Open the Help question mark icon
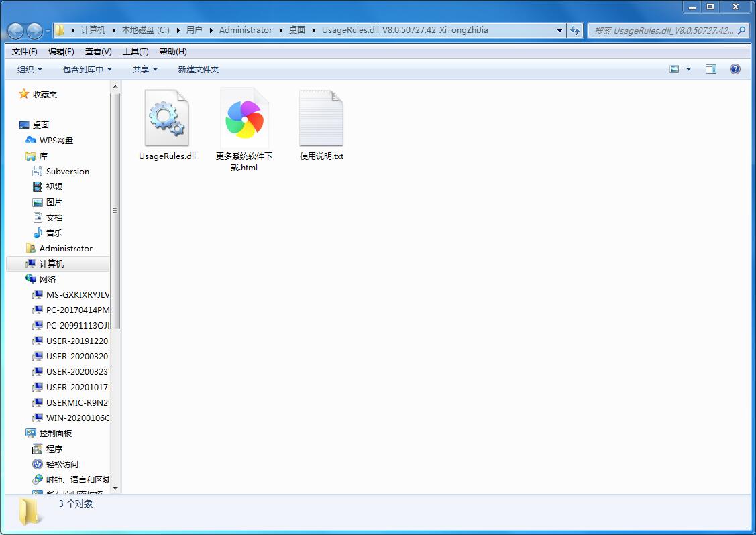 [735, 69]
